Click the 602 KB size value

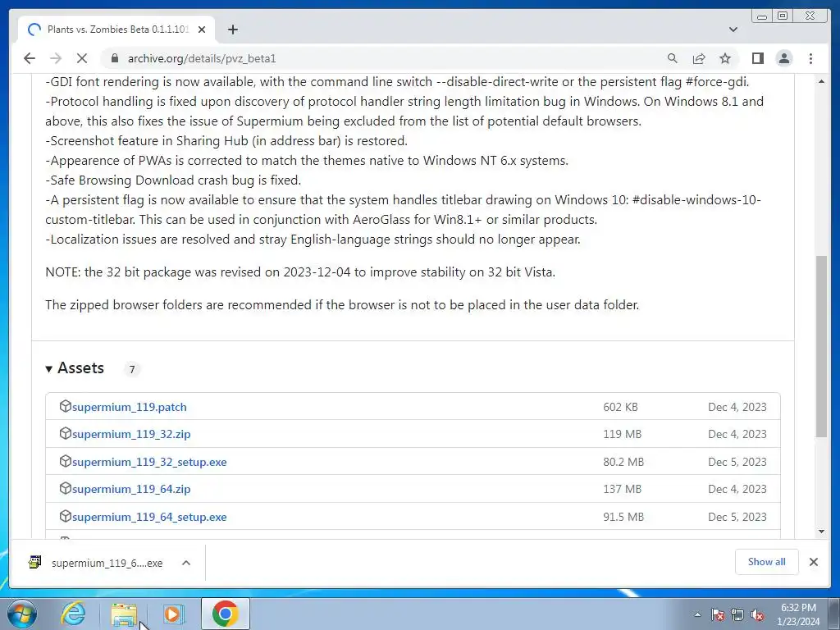[x=620, y=407]
